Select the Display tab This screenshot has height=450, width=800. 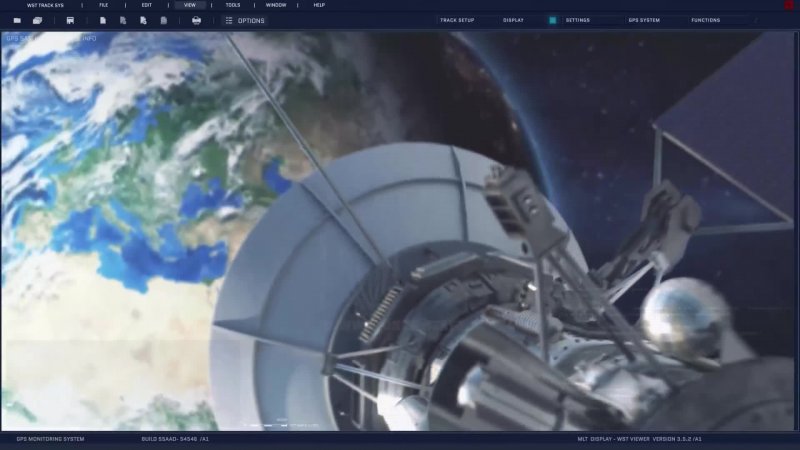point(513,20)
